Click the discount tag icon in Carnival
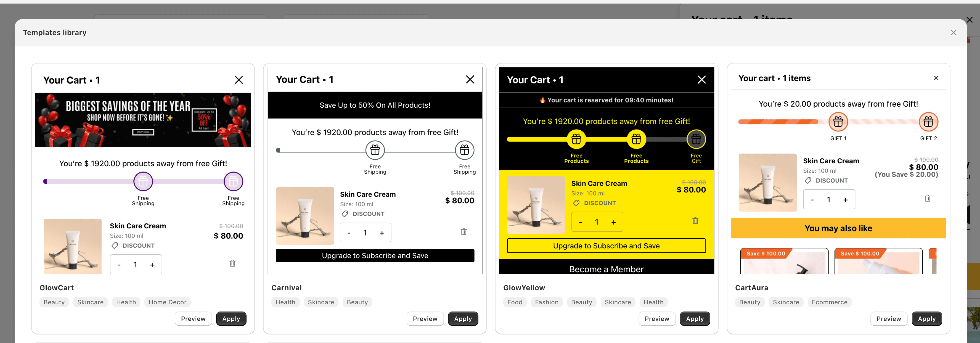 (x=345, y=214)
